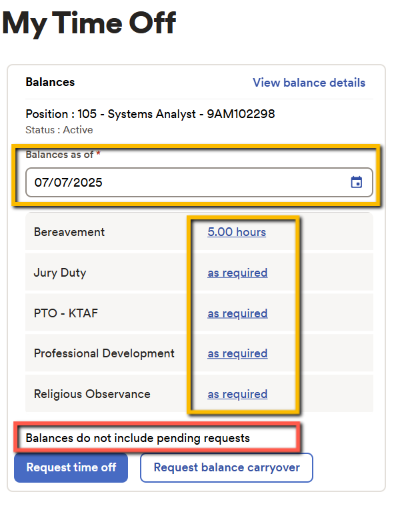Click Request balance carryover button
The height and width of the screenshot is (506, 394).
[226, 467]
